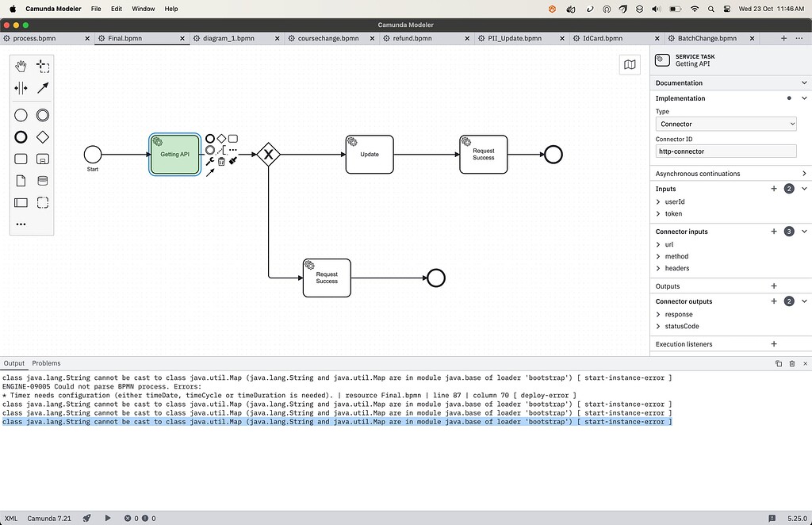The image size is (812, 525).
Task: Pick the Data store shape from palette
Action: 42,181
